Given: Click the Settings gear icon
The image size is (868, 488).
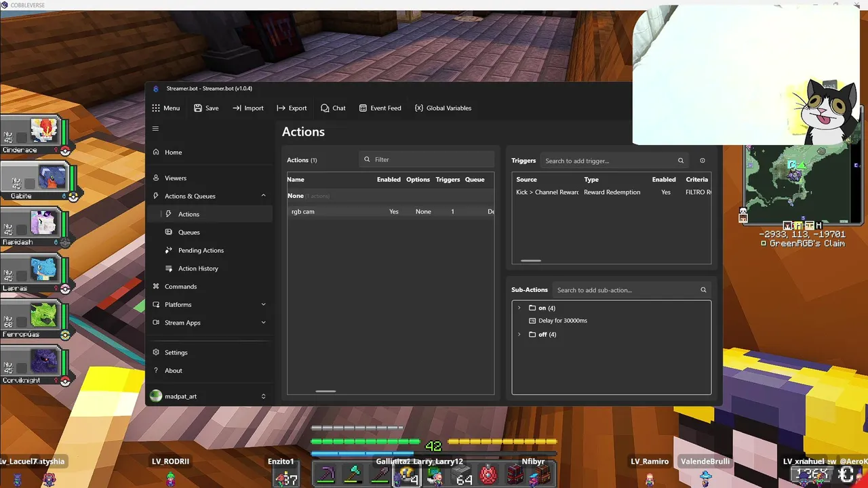Looking at the screenshot, I should (x=156, y=352).
